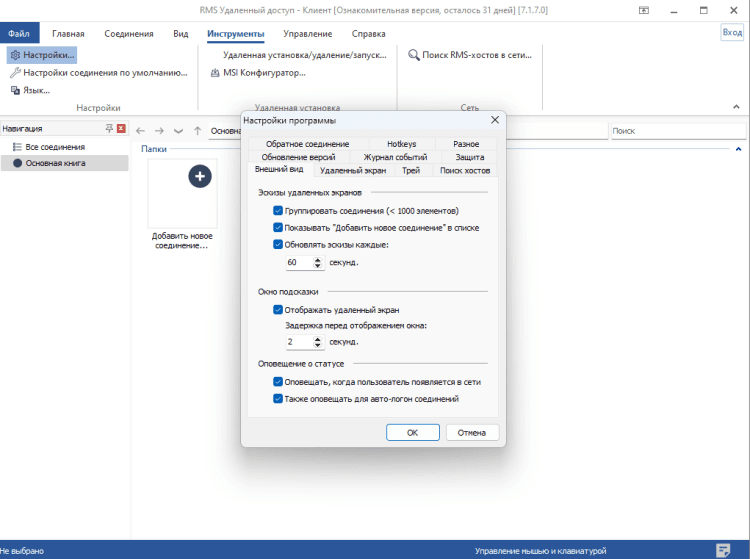
Task: Switch to the Вид ribbon tab
Action: coord(181,33)
